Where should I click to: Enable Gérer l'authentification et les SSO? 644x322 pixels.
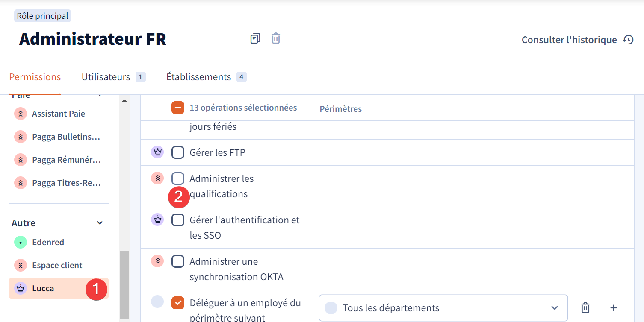coord(178,220)
